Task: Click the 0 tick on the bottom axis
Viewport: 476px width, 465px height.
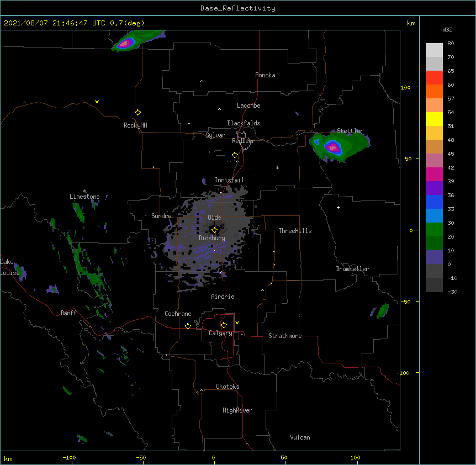Action: pyautogui.click(x=213, y=457)
